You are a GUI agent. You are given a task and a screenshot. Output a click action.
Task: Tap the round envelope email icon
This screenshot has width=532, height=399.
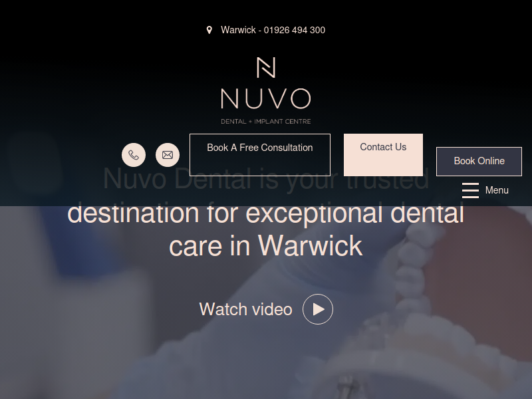coord(168,155)
